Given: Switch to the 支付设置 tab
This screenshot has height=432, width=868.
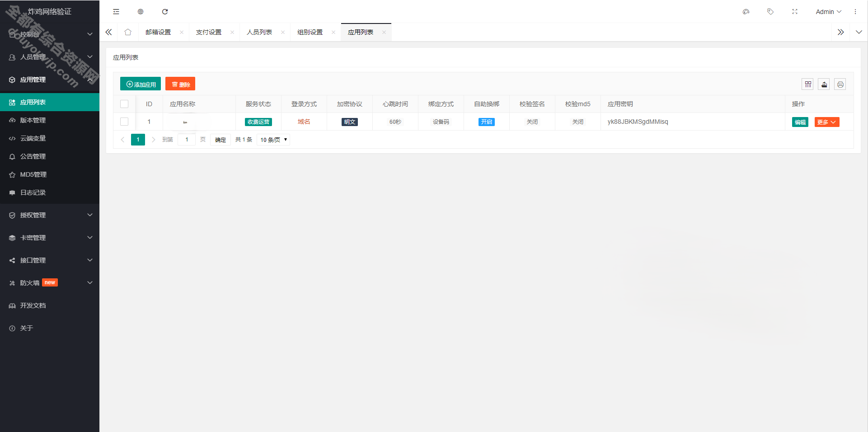Looking at the screenshot, I should pos(209,32).
